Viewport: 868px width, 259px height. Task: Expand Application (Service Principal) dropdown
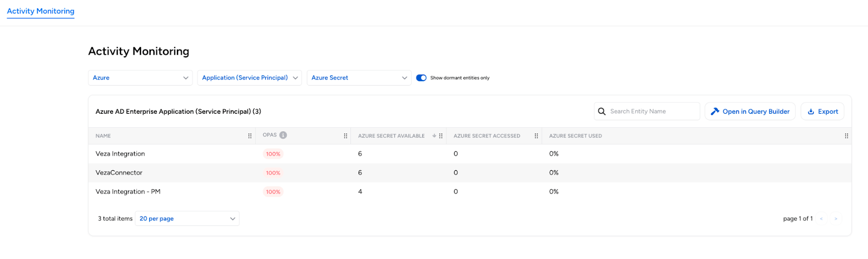tap(250, 78)
